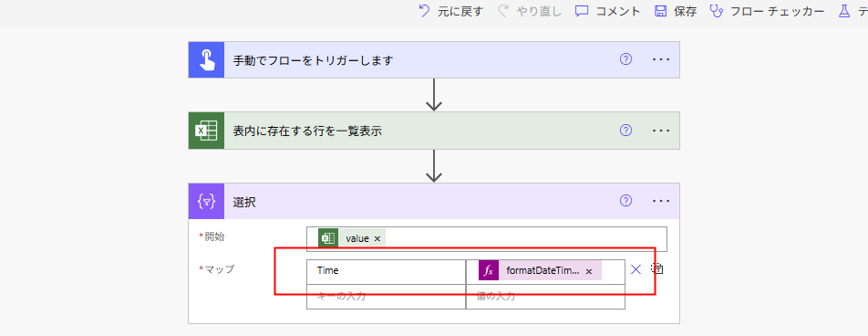The image size is (868, 336).
Task: Expand the 表内に存在する行を一覧表示 step
Action: point(434,131)
